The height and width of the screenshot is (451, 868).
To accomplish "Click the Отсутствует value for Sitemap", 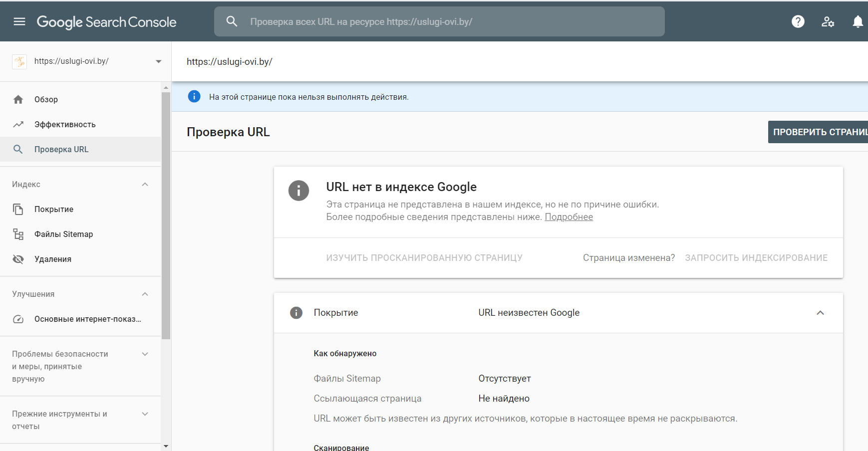I will coord(505,379).
